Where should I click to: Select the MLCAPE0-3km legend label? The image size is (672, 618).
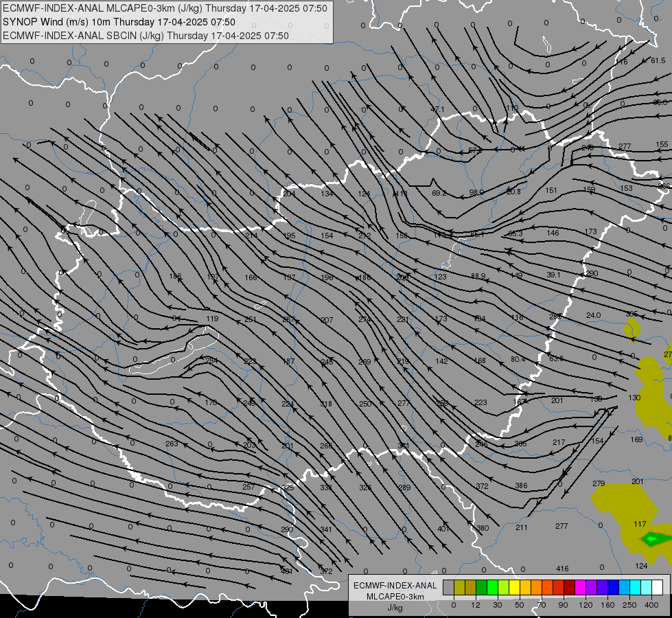tap(395, 597)
